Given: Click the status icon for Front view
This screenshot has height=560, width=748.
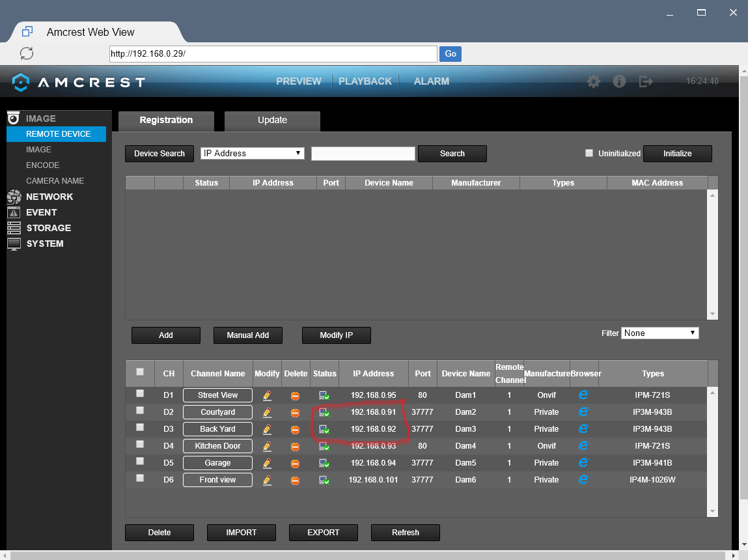Looking at the screenshot, I should 324,481.
